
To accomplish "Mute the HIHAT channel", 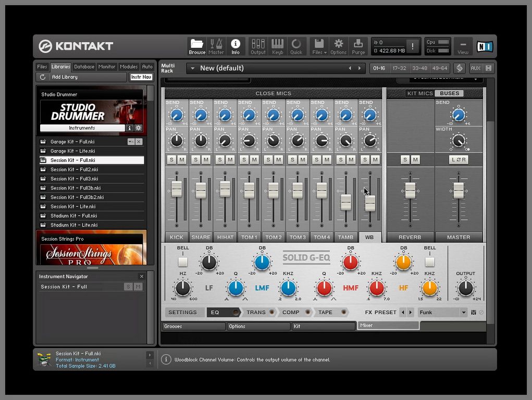I will tap(230, 160).
